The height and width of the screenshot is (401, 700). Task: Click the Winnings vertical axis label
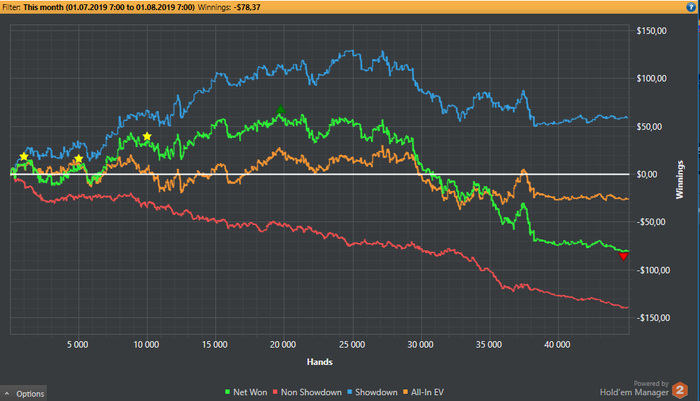[x=679, y=180]
